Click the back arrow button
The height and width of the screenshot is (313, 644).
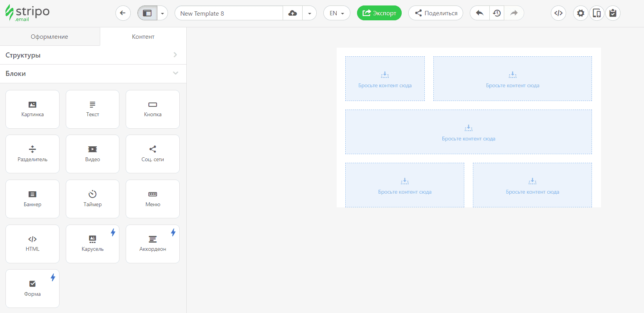[x=123, y=13]
